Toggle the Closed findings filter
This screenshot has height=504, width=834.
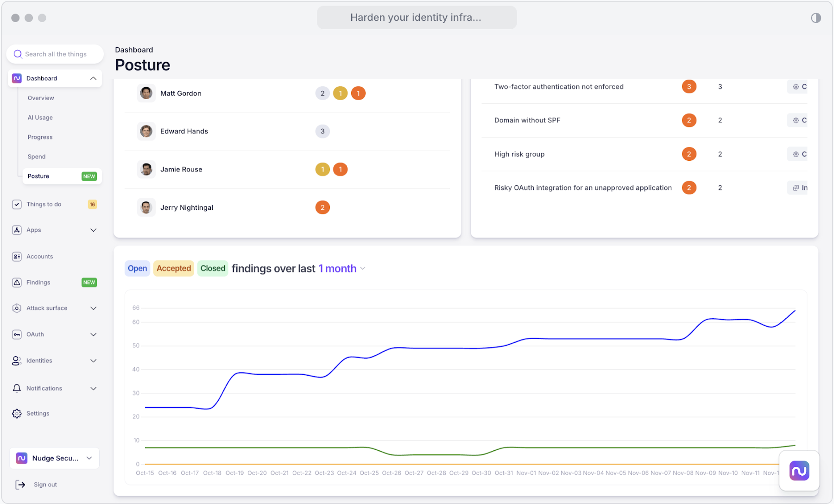tap(213, 268)
